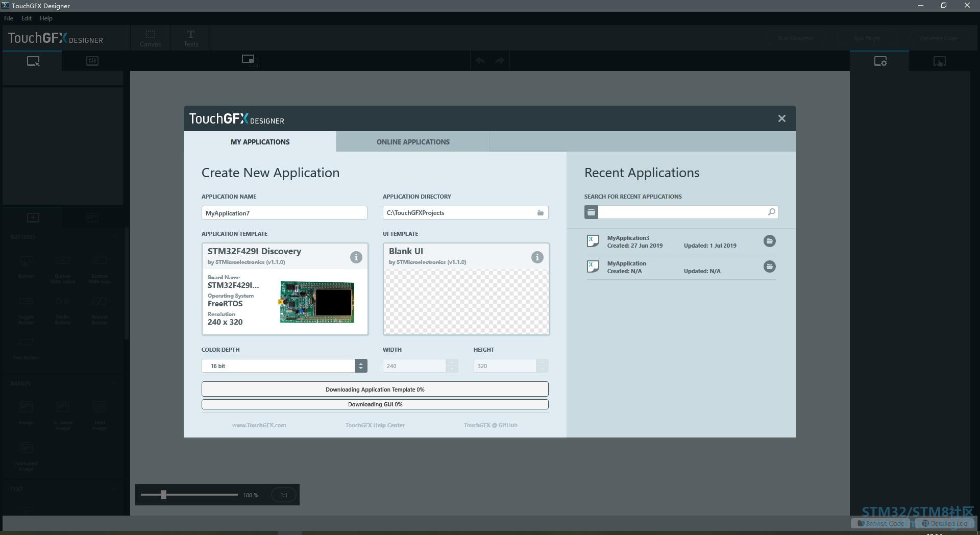Select the Repeat Button widget
The image size is (980, 535).
coord(100,310)
